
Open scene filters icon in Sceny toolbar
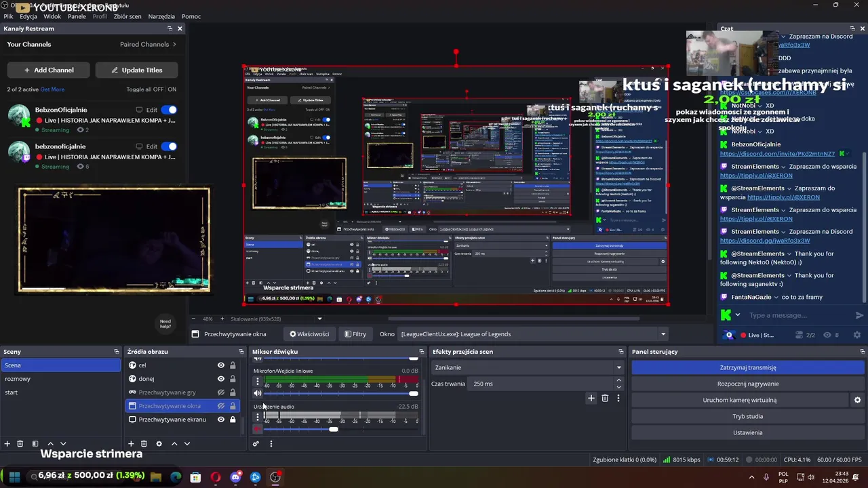(x=35, y=444)
